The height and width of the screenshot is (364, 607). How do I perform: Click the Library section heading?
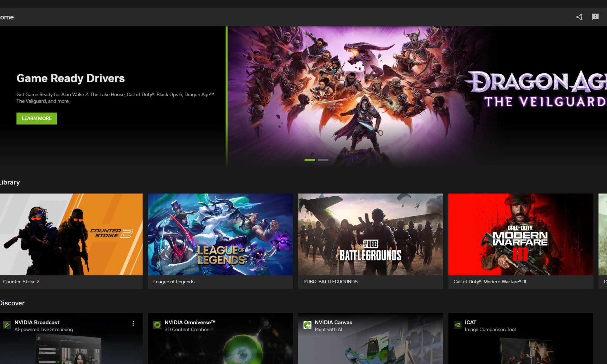tap(10, 182)
